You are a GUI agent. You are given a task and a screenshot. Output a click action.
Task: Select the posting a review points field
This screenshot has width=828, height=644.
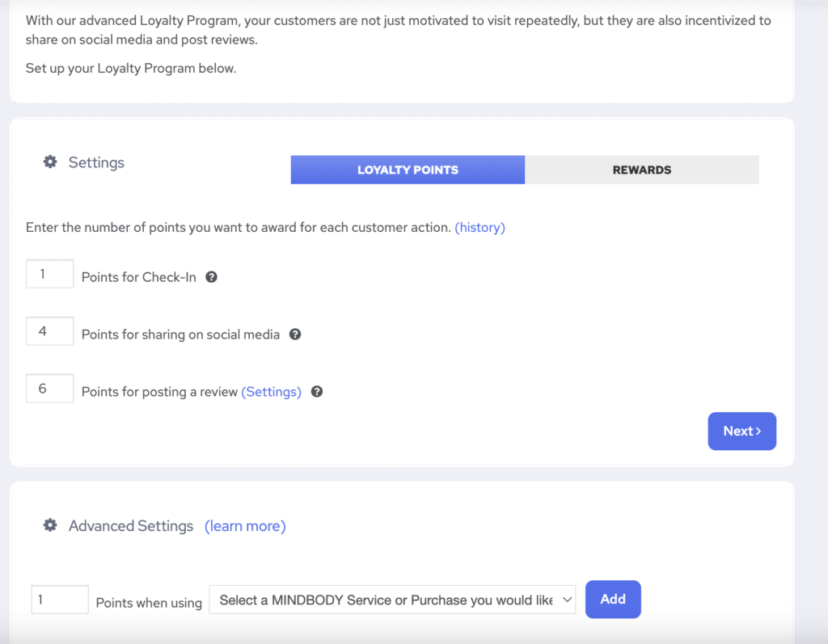[49, 389]
